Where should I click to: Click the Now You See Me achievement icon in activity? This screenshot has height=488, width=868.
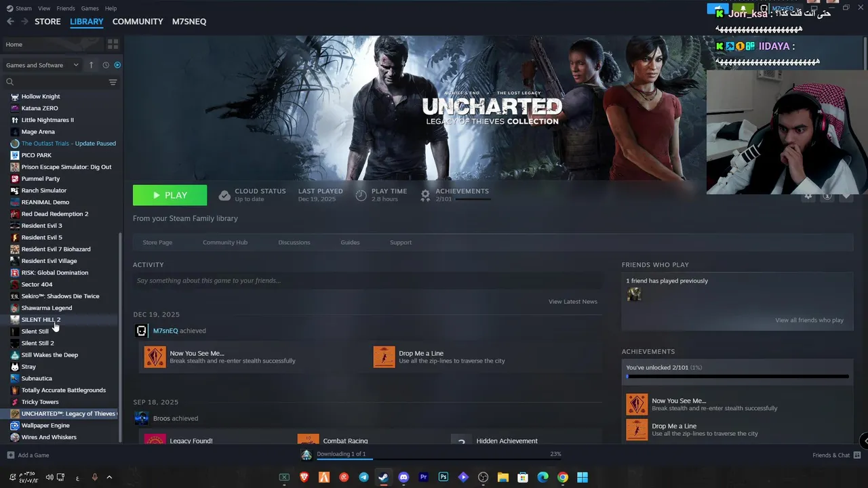(155, 357)
